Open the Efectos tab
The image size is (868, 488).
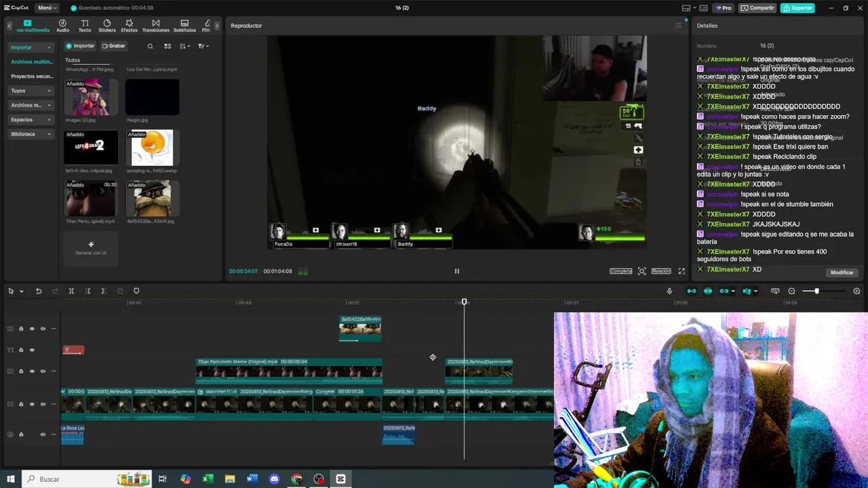click(129, 26)
